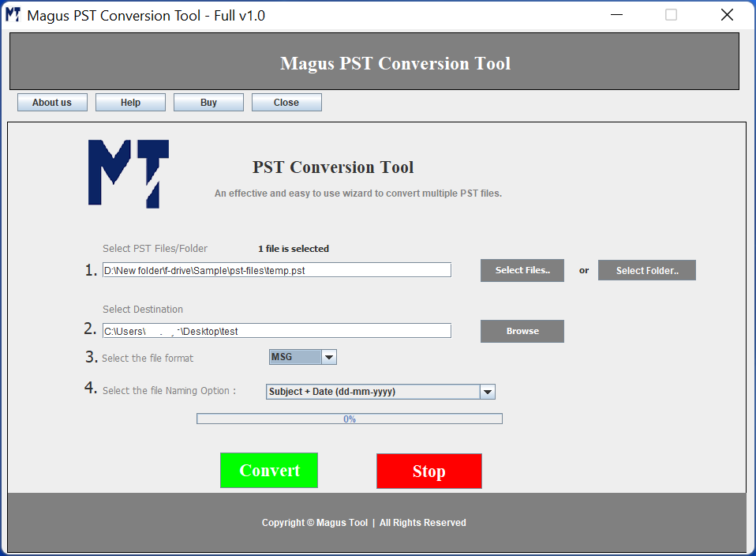Screen dimensions: 756x556
Task: Start conversion with green Convert button
Action: [269, 470]
